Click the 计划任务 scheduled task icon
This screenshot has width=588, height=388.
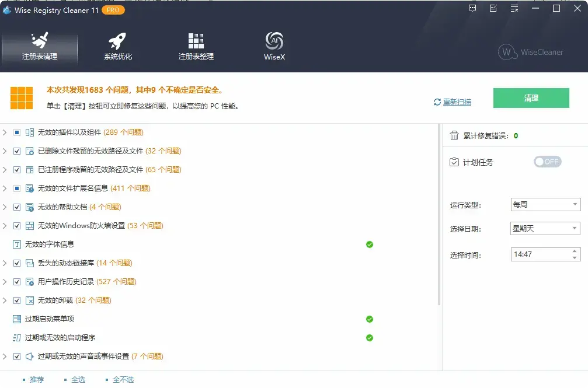tap(454, 162)
